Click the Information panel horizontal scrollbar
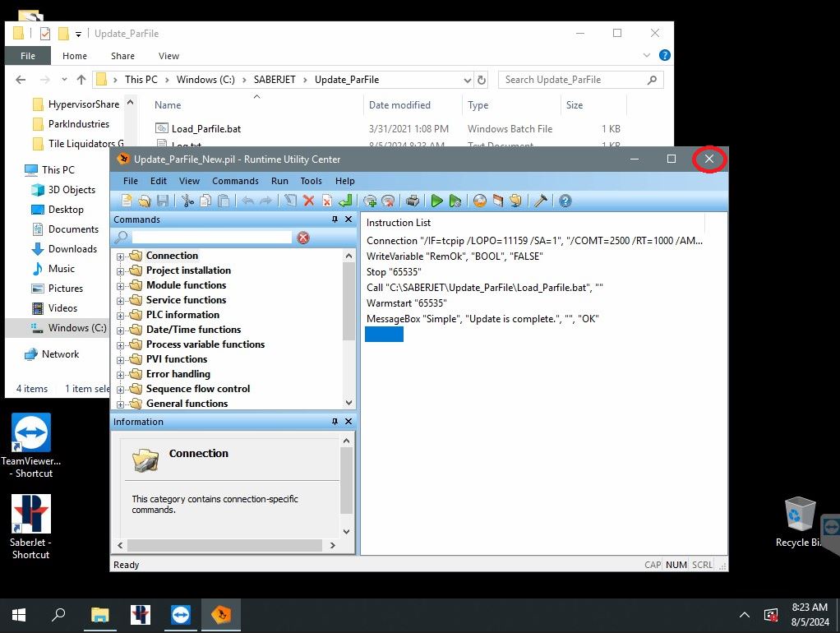The width and height of the screenshot is (840, 633). pos(225,545)
